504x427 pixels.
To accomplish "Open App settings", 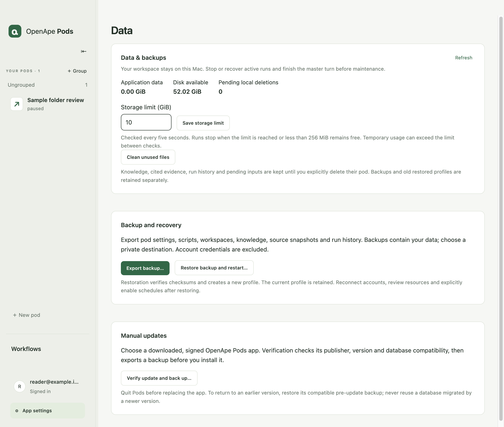I will (47, 411).
